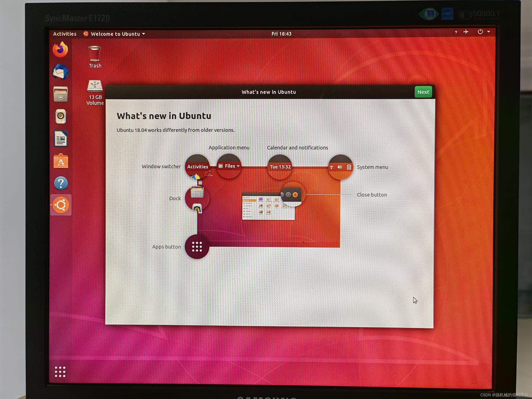Open the Help question-mark icon in dock

click(61, 183)
